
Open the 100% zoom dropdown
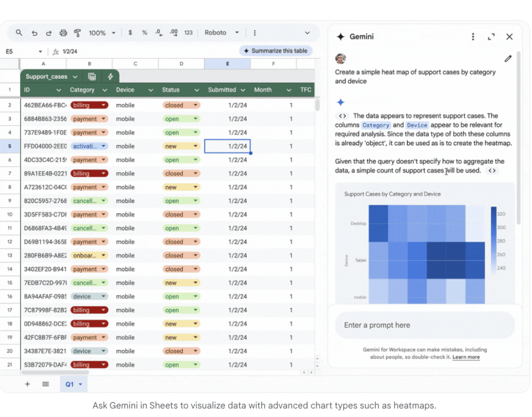point(101,33)
